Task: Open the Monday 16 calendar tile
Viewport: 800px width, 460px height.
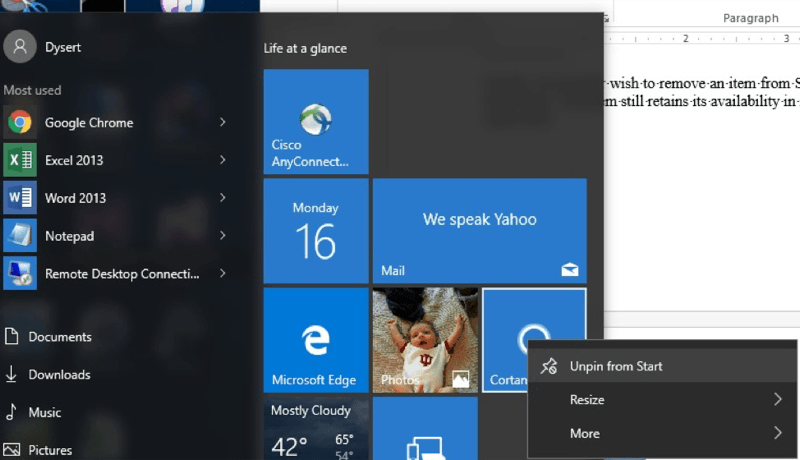Action: click(x=316, y=231)
